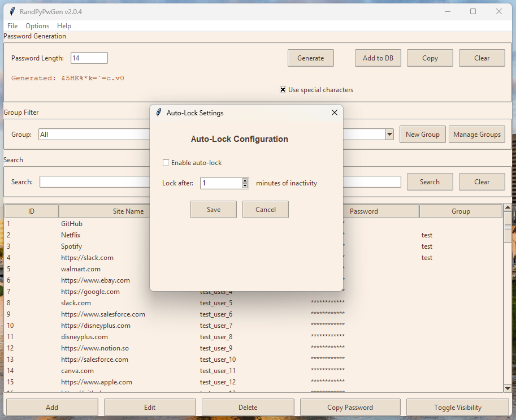Click the RandPyPwGen feather icon in title bar

pyautogui.click(x=12, y=11)
